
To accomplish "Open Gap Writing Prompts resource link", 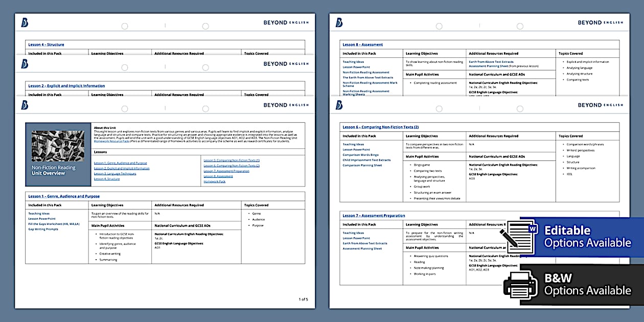I will (x=43, y=229).
